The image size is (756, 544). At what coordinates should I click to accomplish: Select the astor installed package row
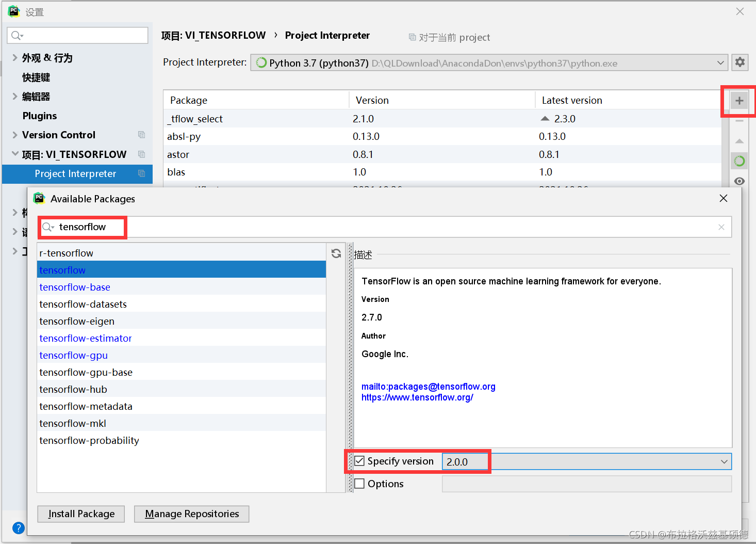(x=442, y=154)
